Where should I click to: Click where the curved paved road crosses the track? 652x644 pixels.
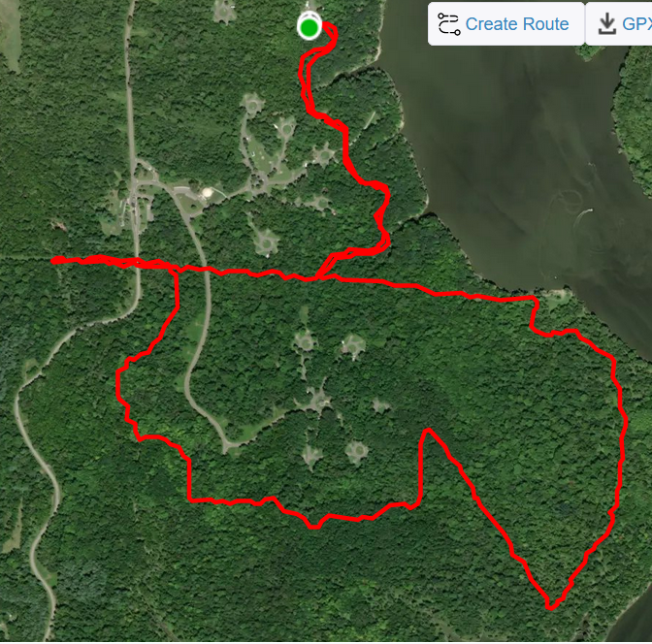point(206,270)
